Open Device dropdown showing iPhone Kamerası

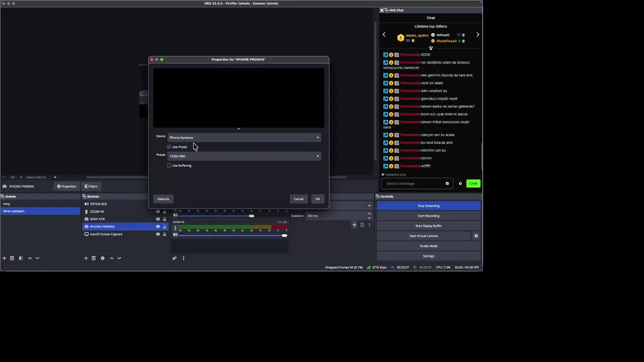click(x=244, y=137)
